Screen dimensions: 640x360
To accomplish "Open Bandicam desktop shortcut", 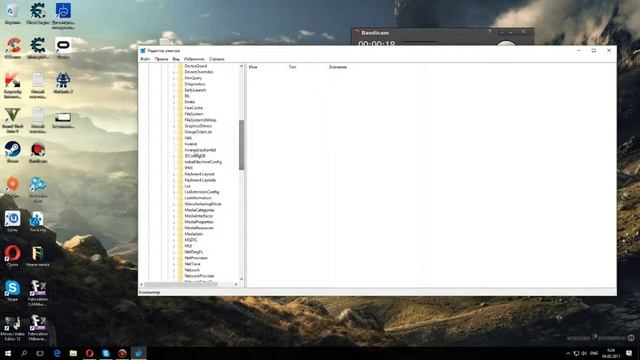I will [38, 152].
